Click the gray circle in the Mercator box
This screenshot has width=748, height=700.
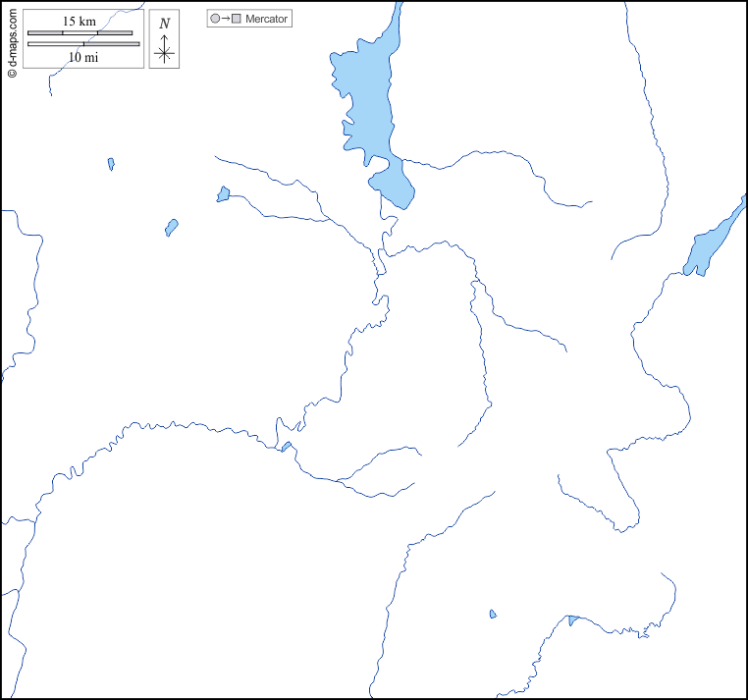pyautogui.click(x=215, y=19)
